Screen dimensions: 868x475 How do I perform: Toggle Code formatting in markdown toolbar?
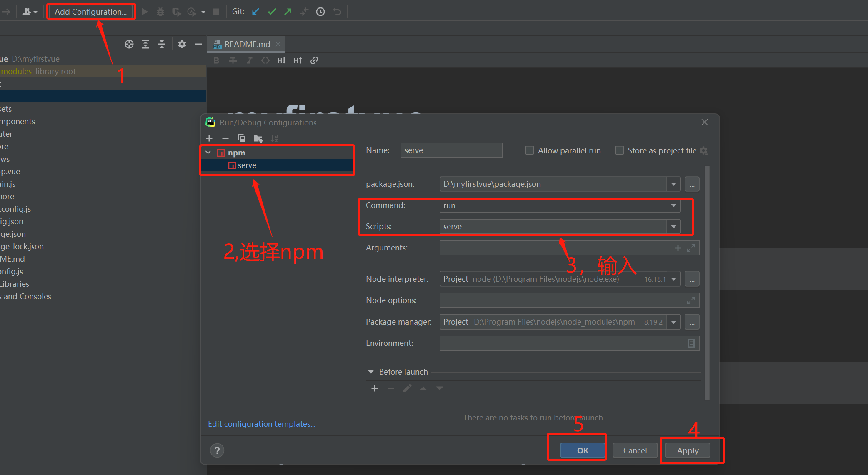point(265,60)
